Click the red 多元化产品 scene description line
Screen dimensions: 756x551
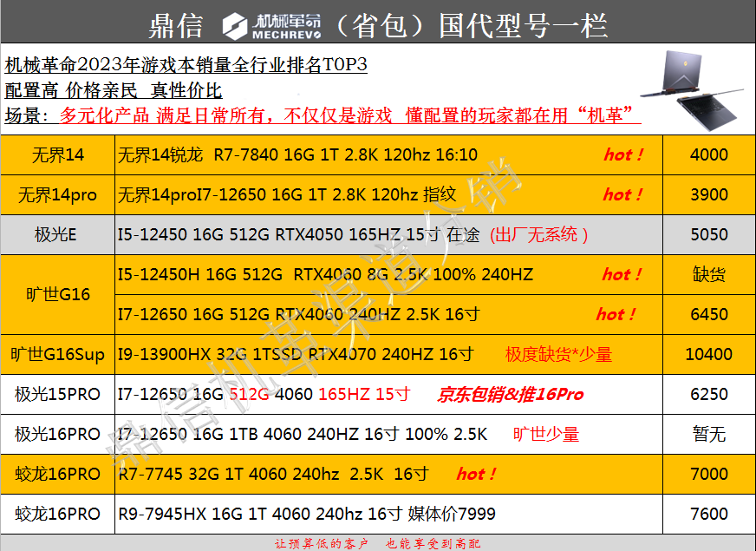pyautogui.click(x=350, y=115)
